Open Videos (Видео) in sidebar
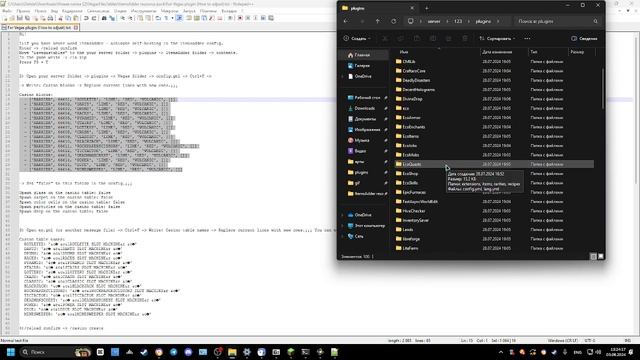The image size is (640, 360). [357, 151]
